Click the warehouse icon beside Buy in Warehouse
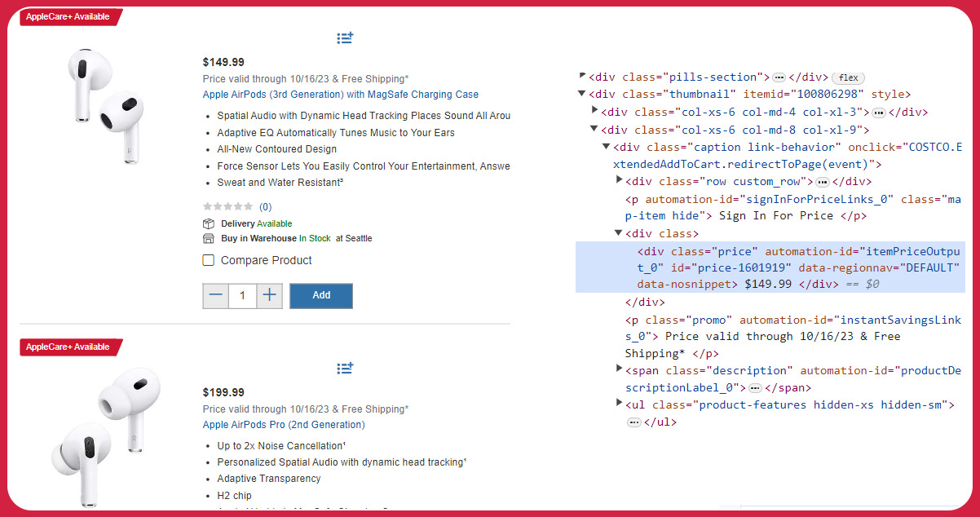This screenshot has width=980, height=517. (x=208, y=238)
